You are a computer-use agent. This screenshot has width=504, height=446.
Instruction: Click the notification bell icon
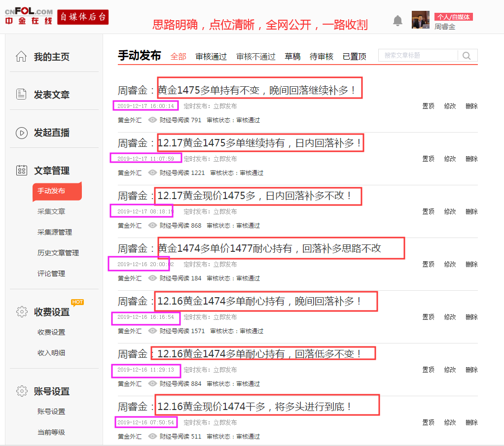(397, 21)
